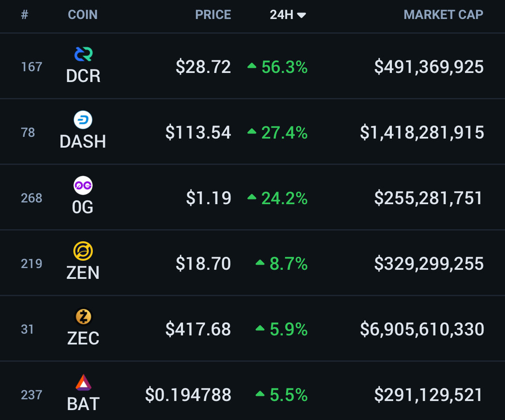
Task: Sort by the # rank column header
Action: click(25, 15)
